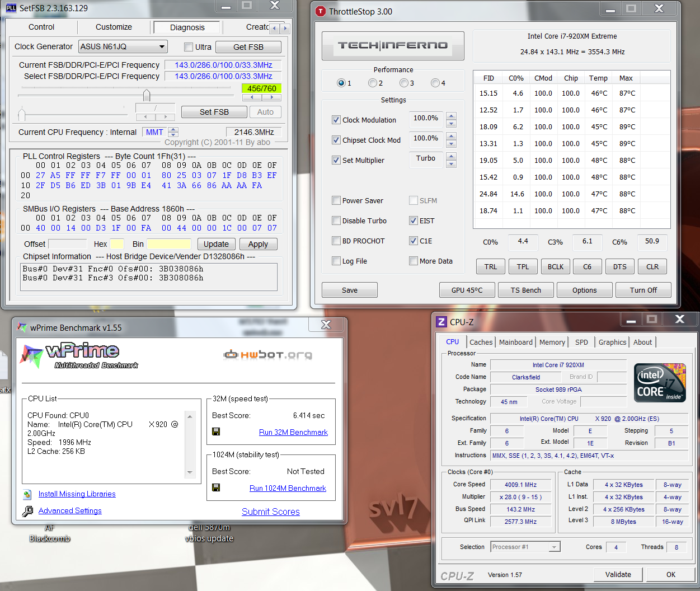Click the floppy save icon for 1024M score
Viewport: 700px width, 591px height.
click(216, 487)
